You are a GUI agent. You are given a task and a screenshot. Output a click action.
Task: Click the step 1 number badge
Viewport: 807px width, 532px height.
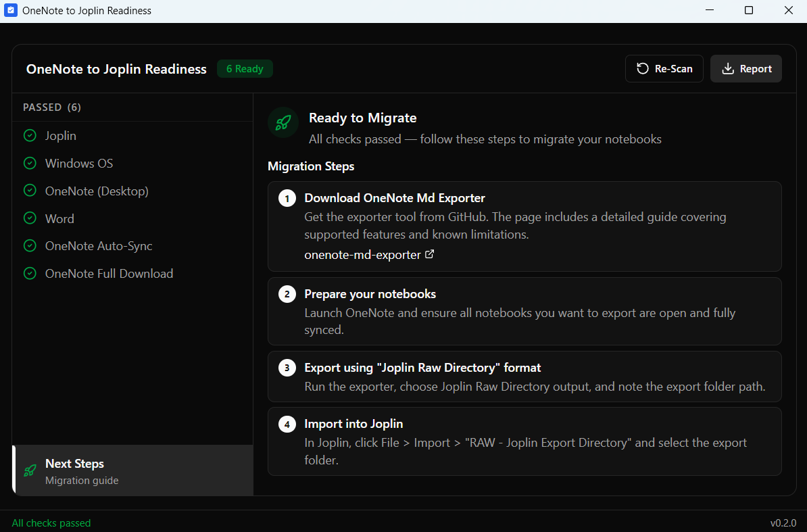[287, 199]
